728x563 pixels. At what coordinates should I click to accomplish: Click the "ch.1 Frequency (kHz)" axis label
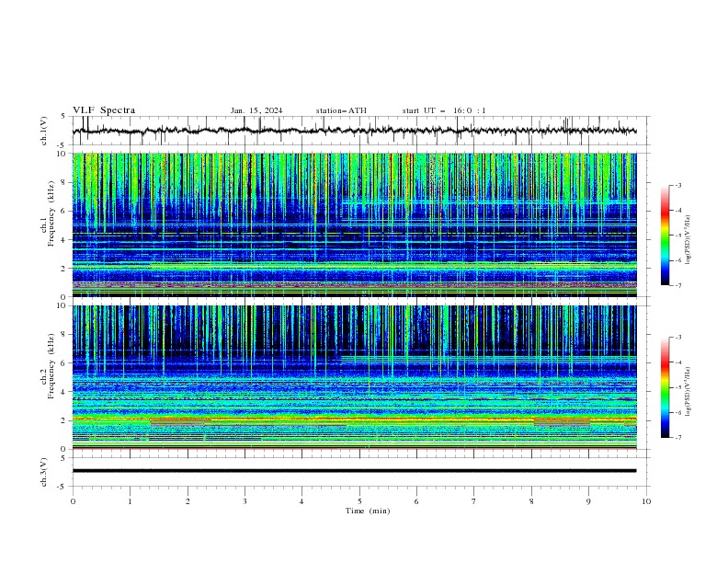[x=47, y=213]
